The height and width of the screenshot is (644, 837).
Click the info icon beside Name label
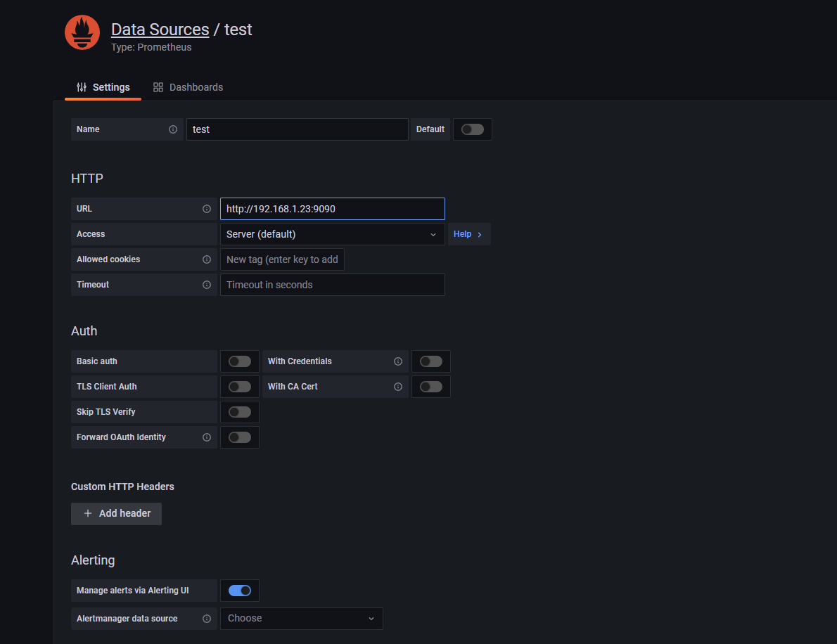tap(173, 129)
